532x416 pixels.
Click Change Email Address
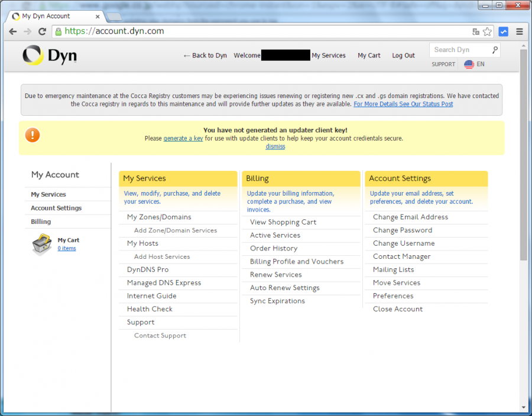(x=411, y=217)
